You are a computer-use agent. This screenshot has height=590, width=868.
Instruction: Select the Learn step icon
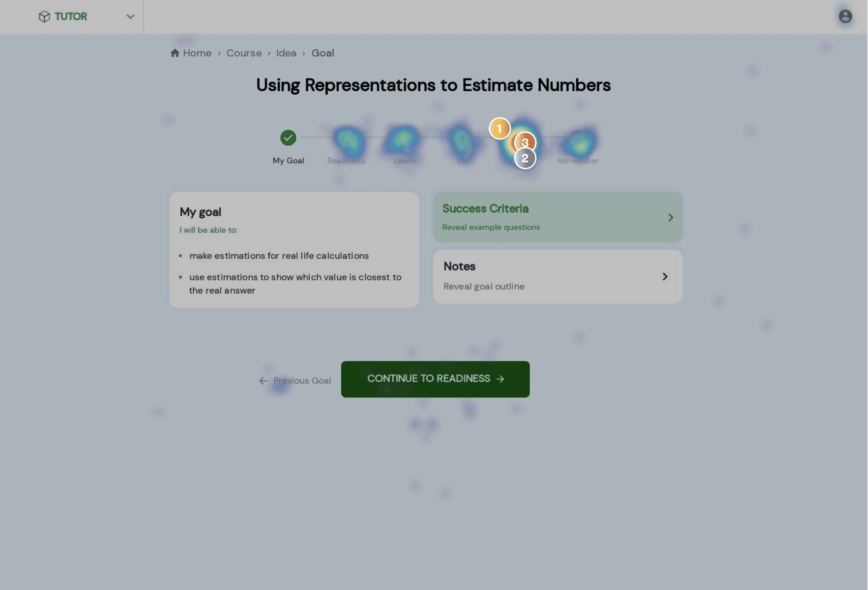pos(404,138)
